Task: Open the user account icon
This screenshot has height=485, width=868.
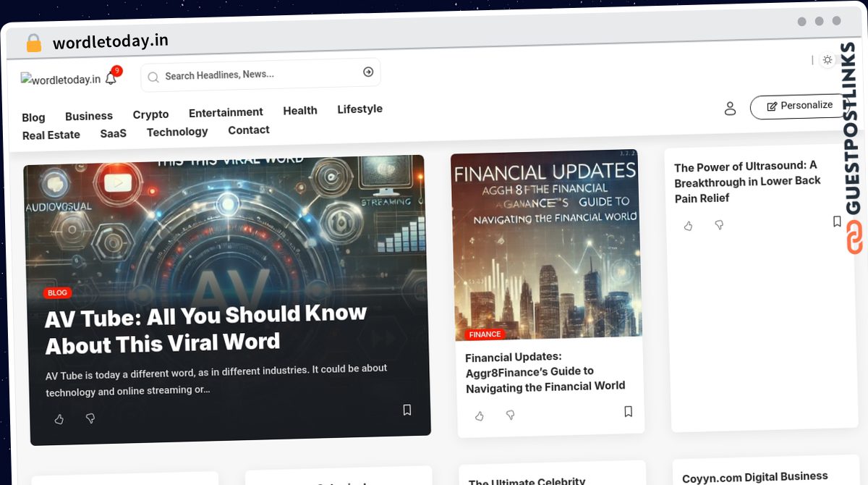Action: tap(730, 109)
